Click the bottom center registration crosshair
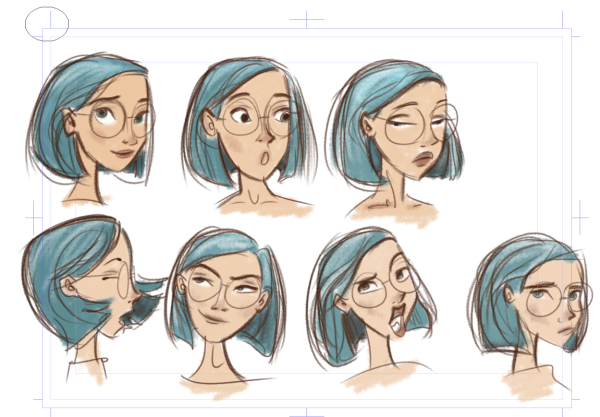Viewport: 600px width, 417px height. [x=306, y=411]
